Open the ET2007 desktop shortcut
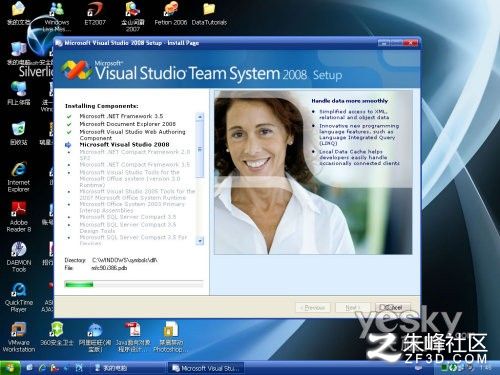The image size is (500, 375). click(x=95, y=13)
